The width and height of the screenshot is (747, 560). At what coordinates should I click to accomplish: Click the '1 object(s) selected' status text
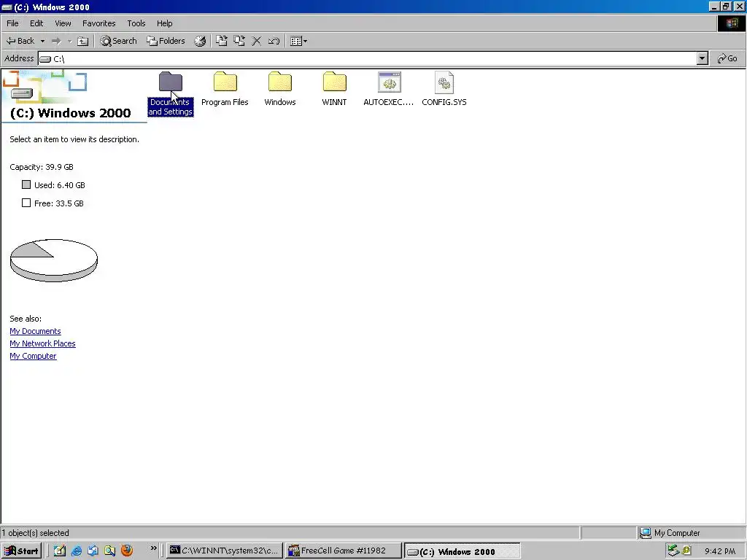coord(35,533)
